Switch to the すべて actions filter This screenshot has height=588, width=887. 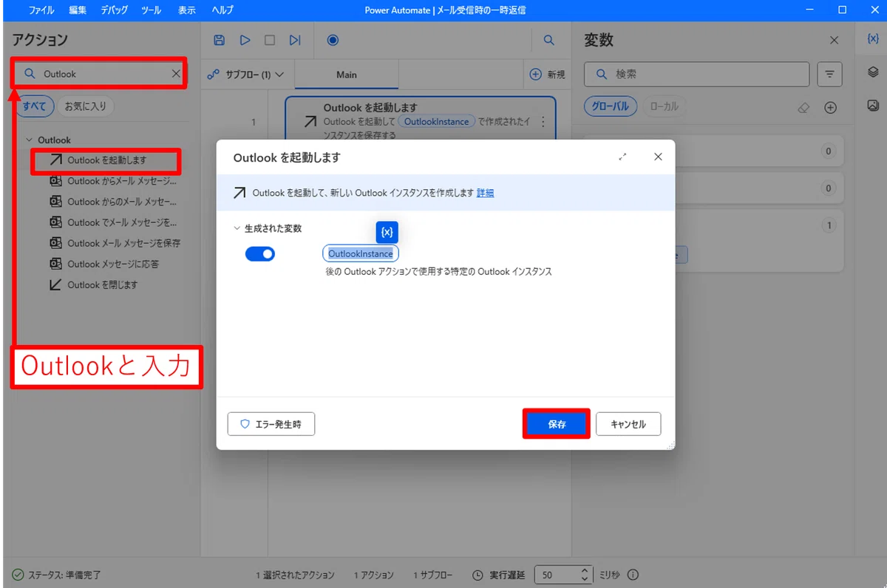(34, 106)
